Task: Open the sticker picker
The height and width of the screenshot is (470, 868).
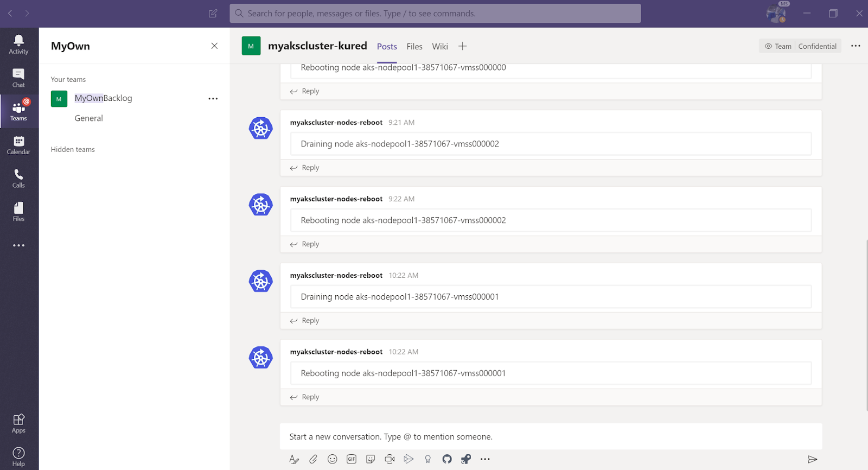Action: click(371, 459)
